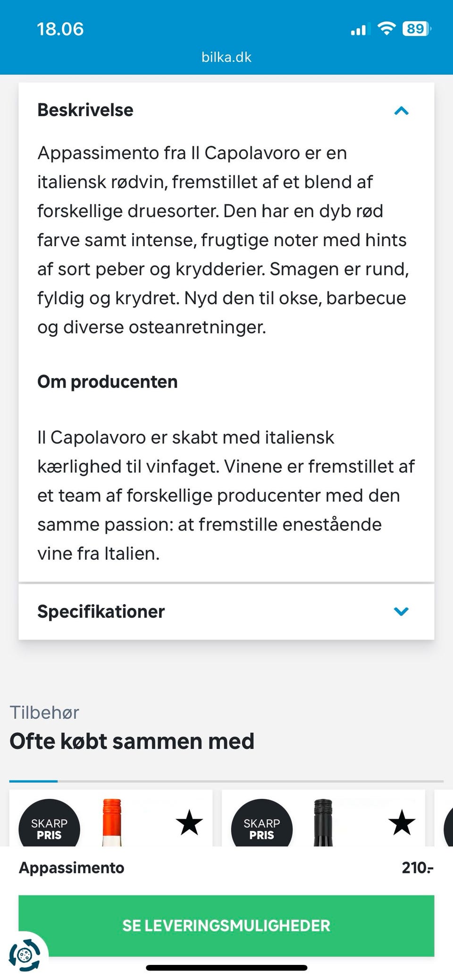Favorite the orange-capped bottle with star
The image size is (453, 980).
point(189,822)
